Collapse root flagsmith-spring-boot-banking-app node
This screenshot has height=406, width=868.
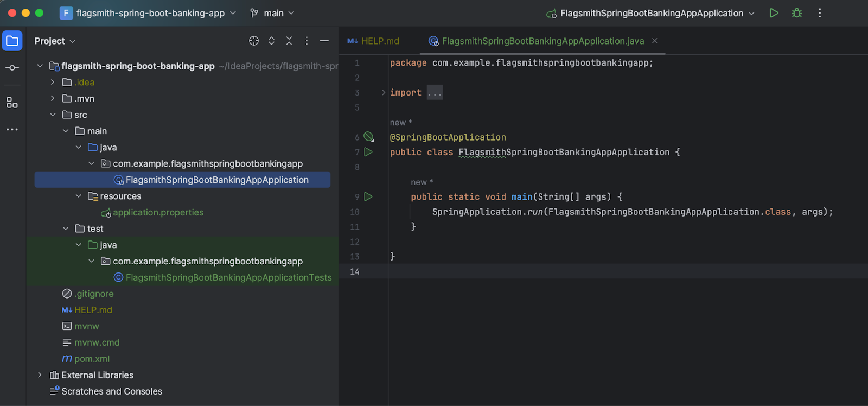[40, 66]
